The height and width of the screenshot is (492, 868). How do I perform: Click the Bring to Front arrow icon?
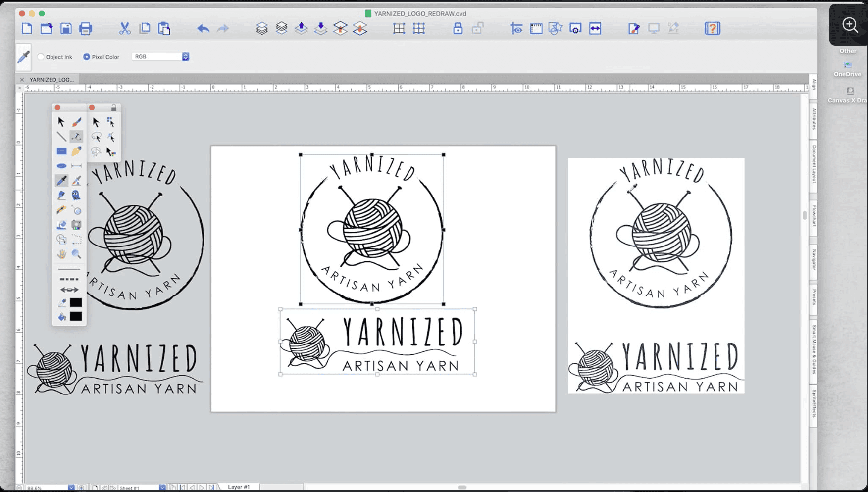tap(301, 28)
